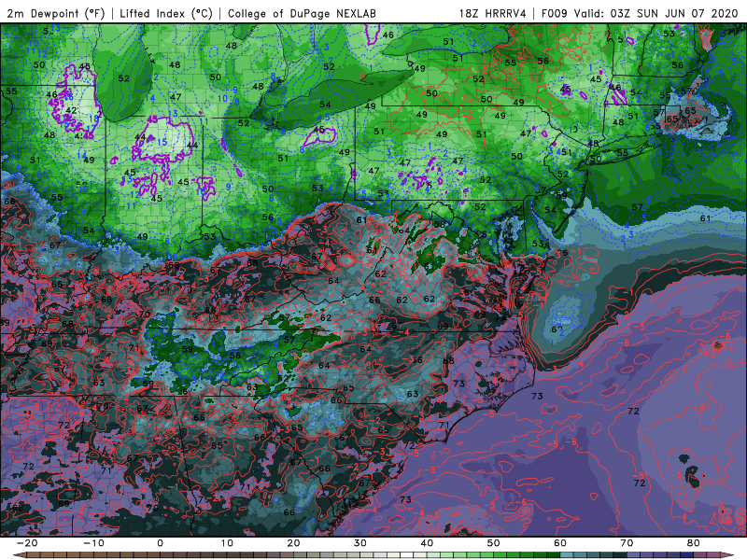Click the 'F009' forecast hour label
Image resolution: width=747 pixels, height=560 pixels.
[555, 13]
